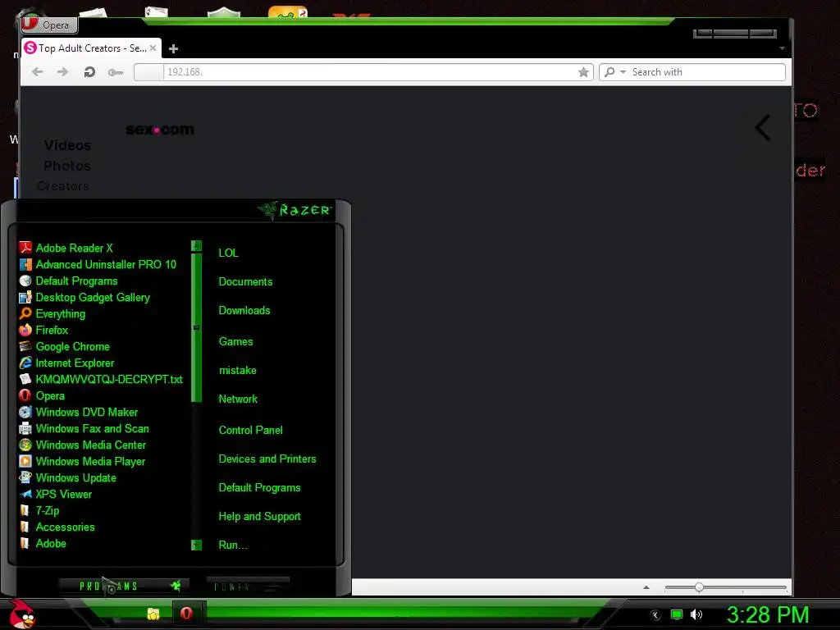Open Internet Explorer from the programs list

coord(66,363)
